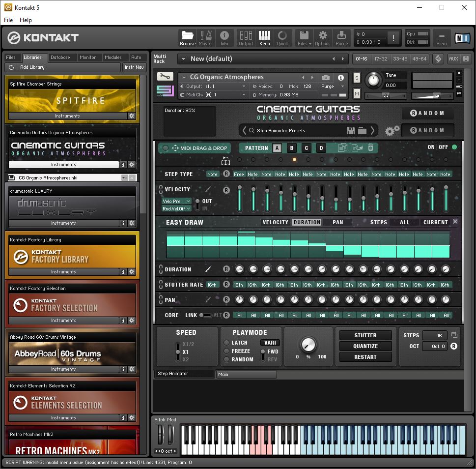Open the Files toolbar dropdown
This screenshot has width=476, height=469.
coord(304,38)
